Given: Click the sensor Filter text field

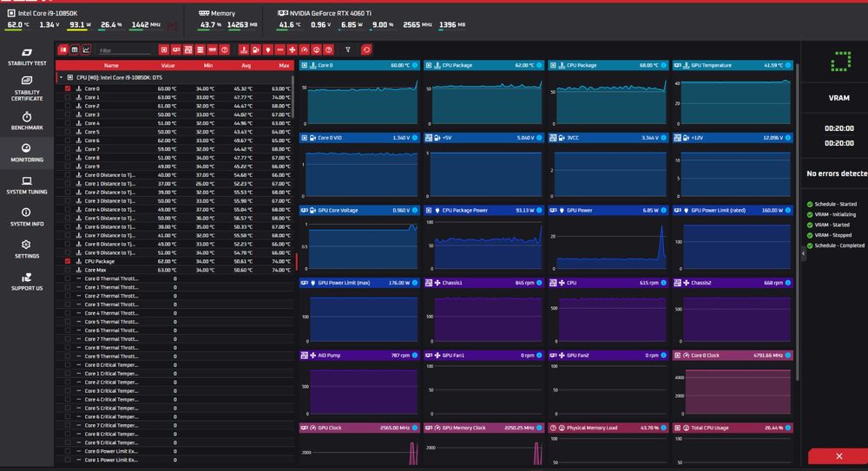Looking at the screenshot, I should pyautogui.click(x=124, y=50).
